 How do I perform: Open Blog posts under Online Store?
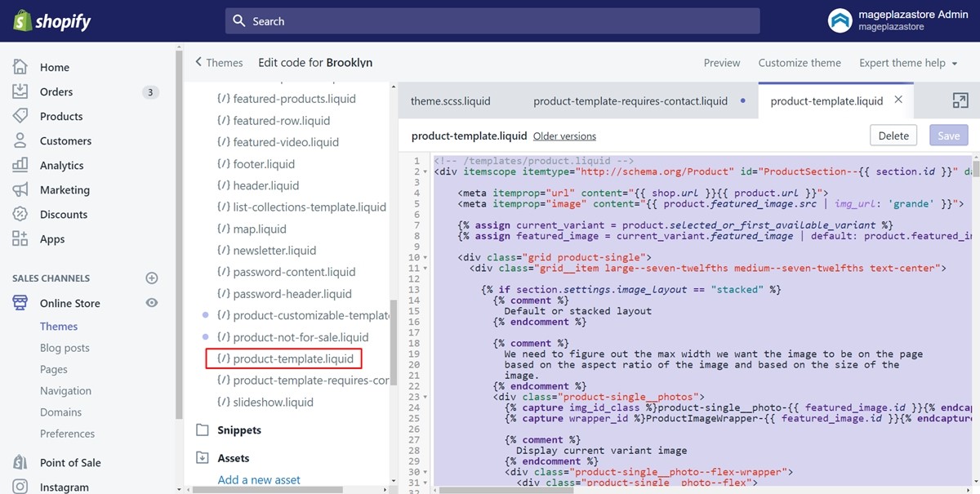point(65,348)
